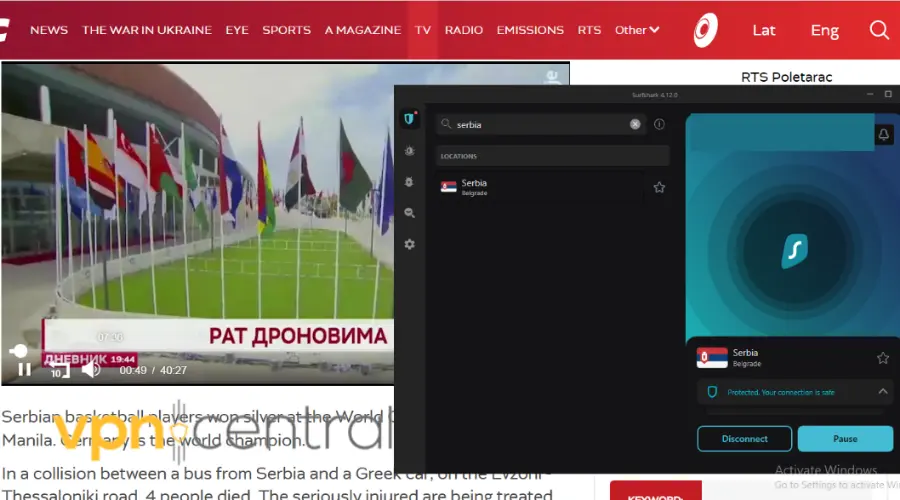Maximize the Surfshark window
This screenshot has width=900, height=500.
[x=888, y=94]
